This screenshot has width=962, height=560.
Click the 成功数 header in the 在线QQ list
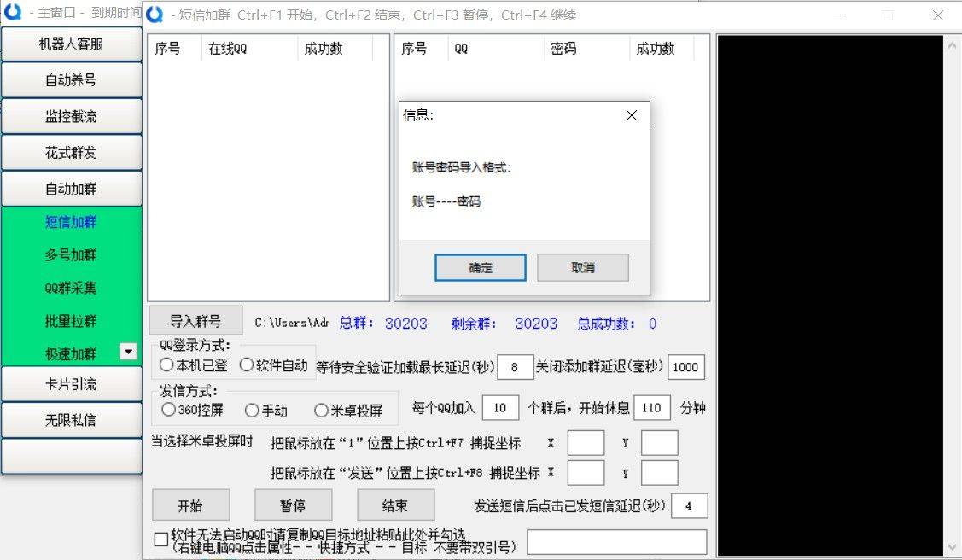tap(335, 49)
